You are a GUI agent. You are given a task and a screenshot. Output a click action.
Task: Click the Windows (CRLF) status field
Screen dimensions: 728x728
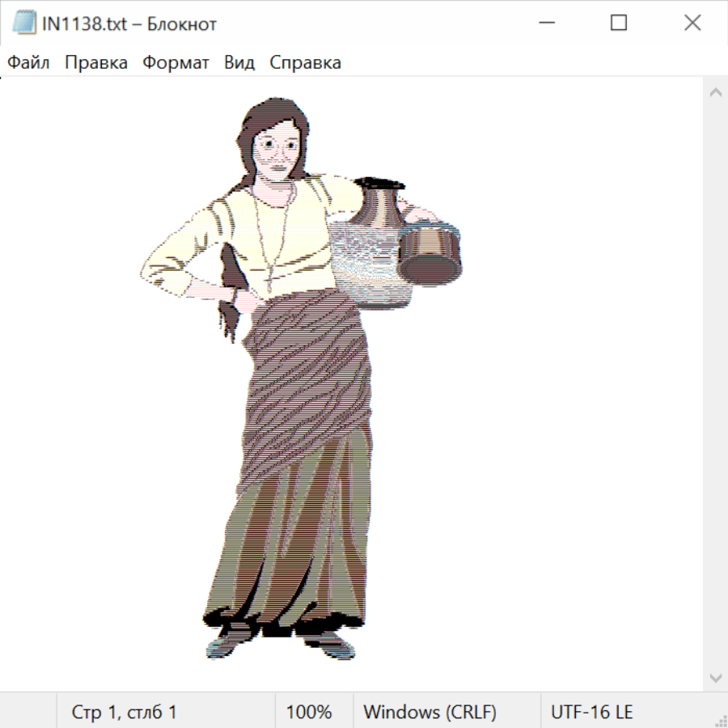pyautogui.click(x=430, y=712)
